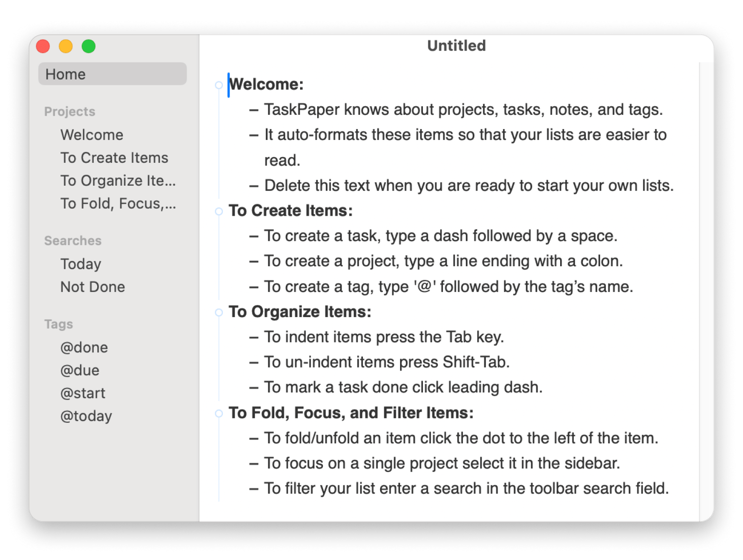This screenshot has height=560, width=743.
Task: Click leading dash of 'Delete this text' task
Action: (x=254, y=186)
